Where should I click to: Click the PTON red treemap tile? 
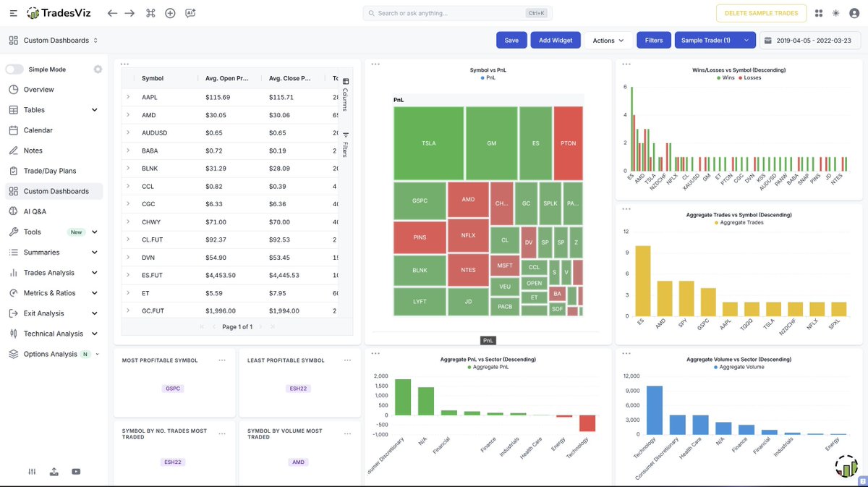[x=569, y=143]
